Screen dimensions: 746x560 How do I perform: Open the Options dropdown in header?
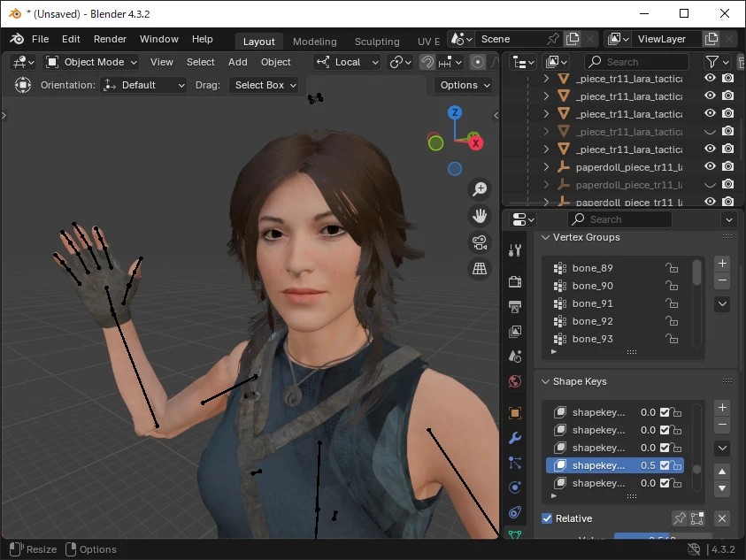click(465, 85)
